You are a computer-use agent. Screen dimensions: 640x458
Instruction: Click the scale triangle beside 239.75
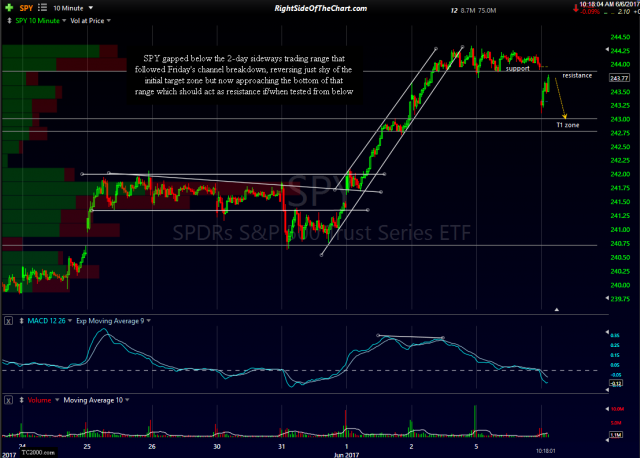(607, 298)
